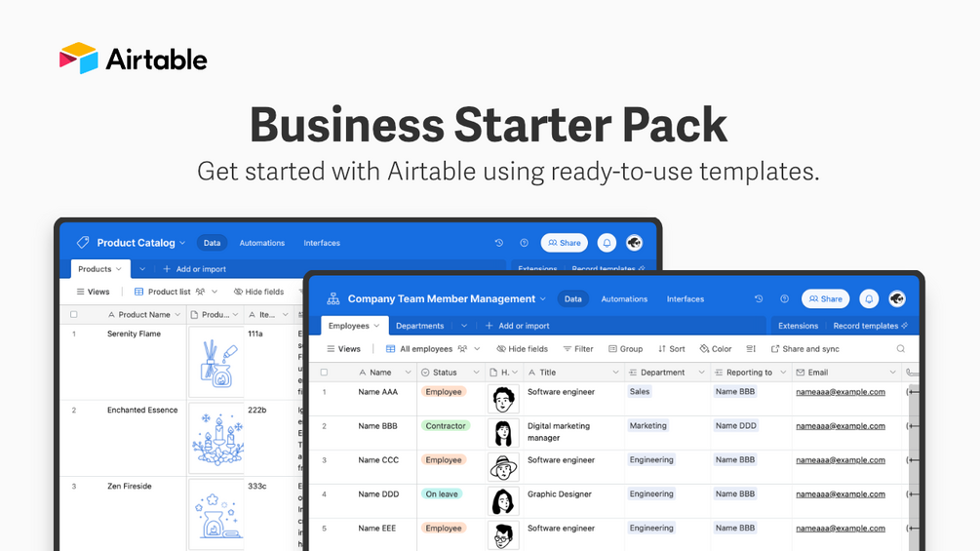Open email link in Name AAA row

click(840, 392)
